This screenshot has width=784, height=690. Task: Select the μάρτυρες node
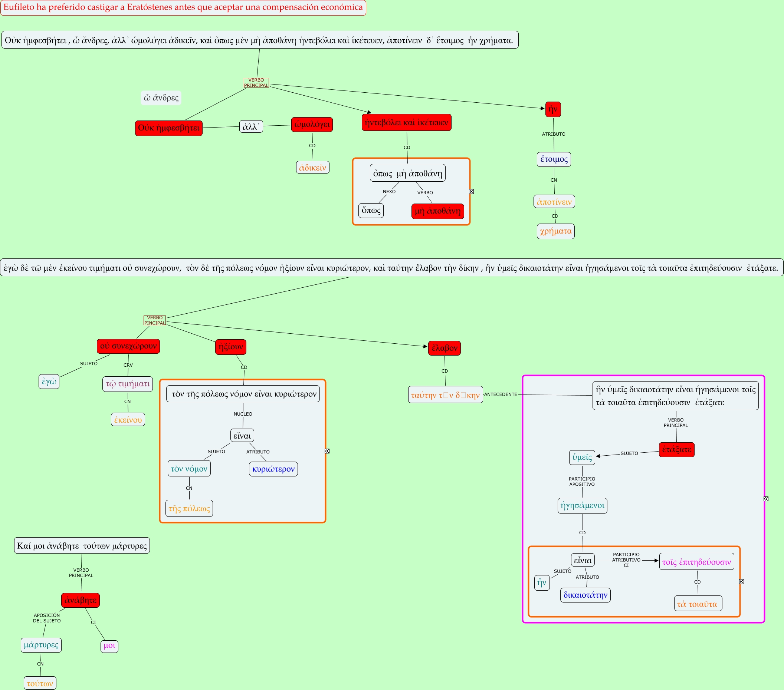pos(41,645)
